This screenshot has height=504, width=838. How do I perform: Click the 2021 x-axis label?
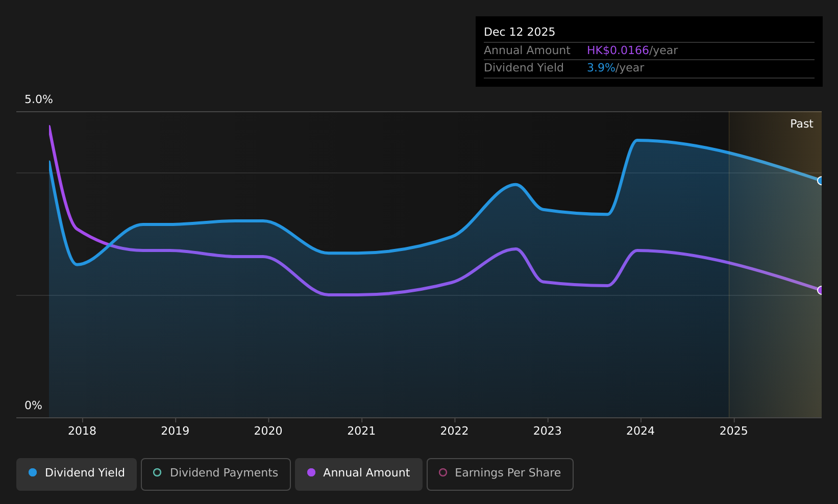tap(361, 431)
